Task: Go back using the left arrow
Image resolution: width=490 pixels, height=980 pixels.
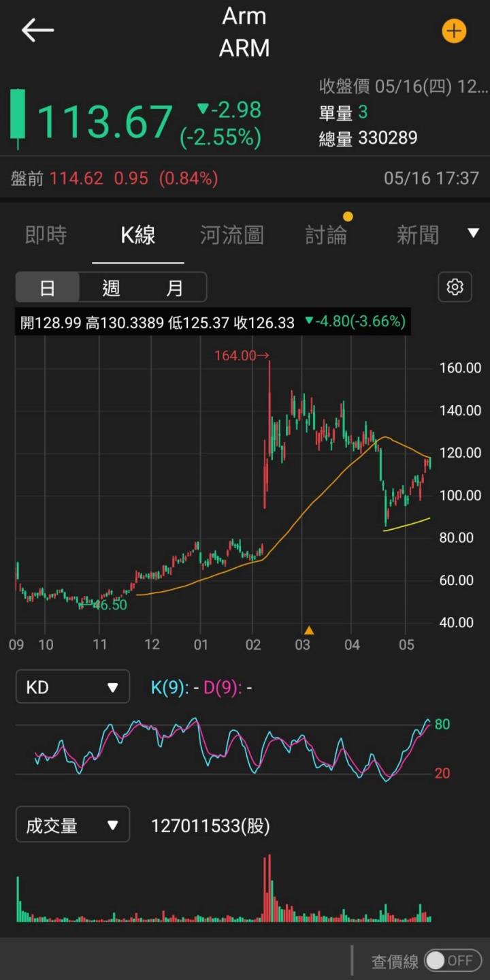Action: pyautogui.click(x=37, y=30)
